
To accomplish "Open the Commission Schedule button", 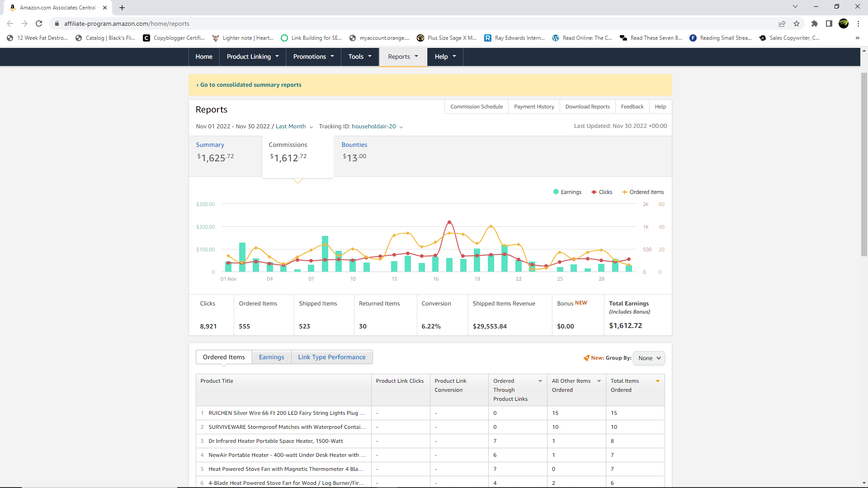I will point(476,107).
